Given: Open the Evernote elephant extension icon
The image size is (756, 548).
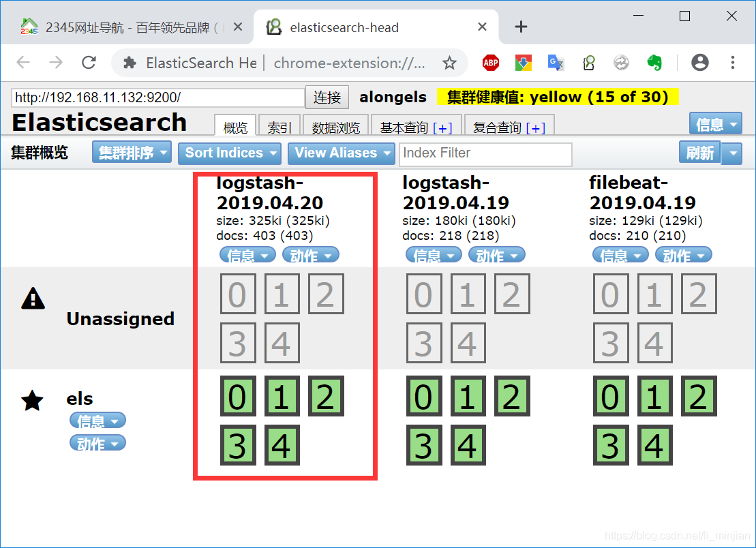Looking at the screenshot, I should pos(654,63).
